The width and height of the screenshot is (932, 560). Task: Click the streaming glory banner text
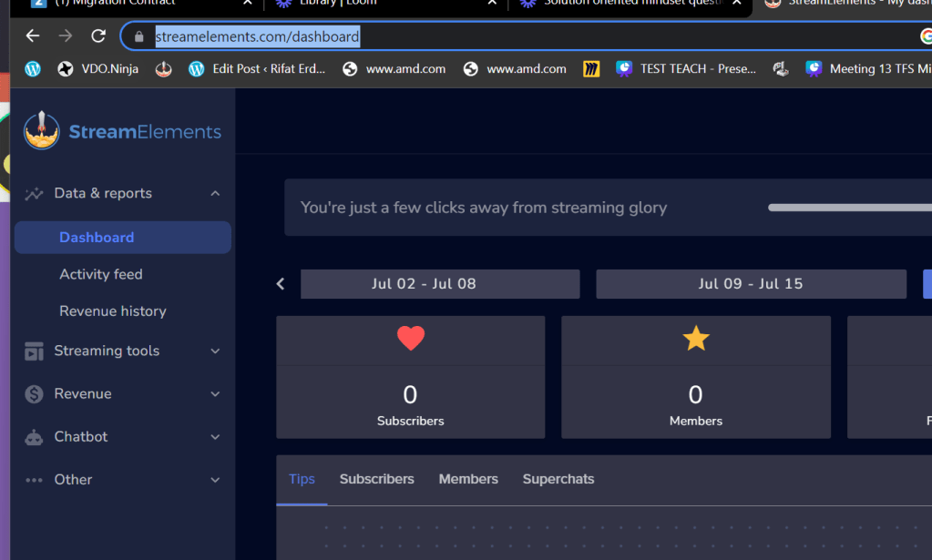tap(483, 208)
